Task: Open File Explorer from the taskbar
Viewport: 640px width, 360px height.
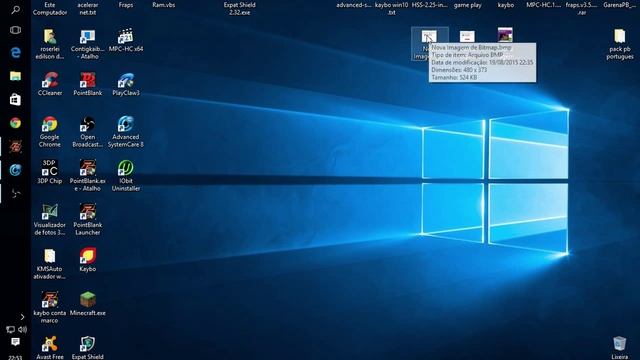Action: 16,76
